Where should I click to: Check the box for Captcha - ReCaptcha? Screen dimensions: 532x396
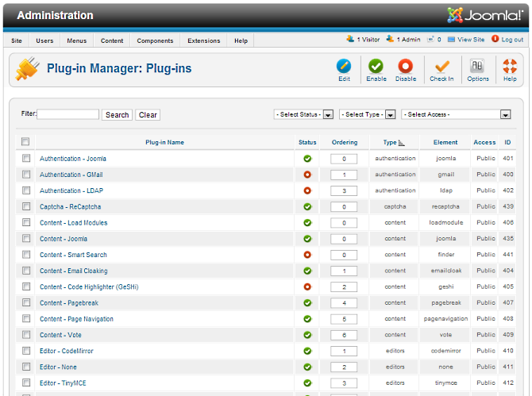[x=26, y=206]
